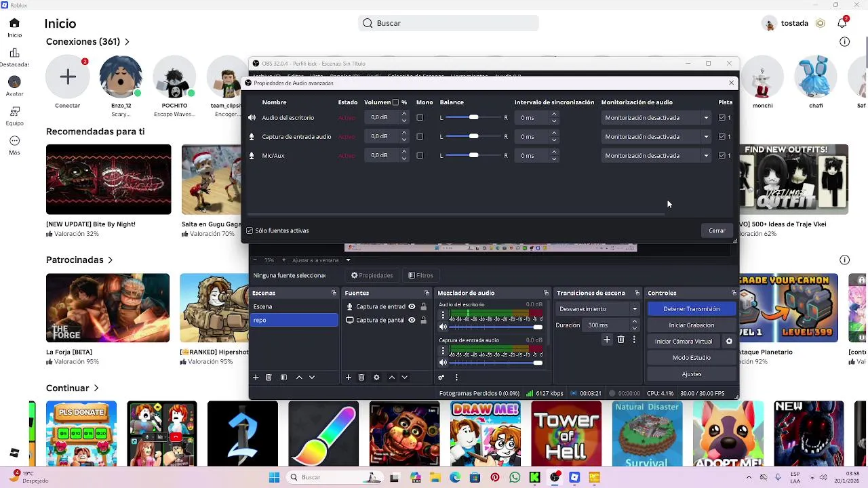The width and height of the screenshot is (868, 488).
Task: Open preview zoom Ajustar a la ventana dropdown
Action: (321, 260)
